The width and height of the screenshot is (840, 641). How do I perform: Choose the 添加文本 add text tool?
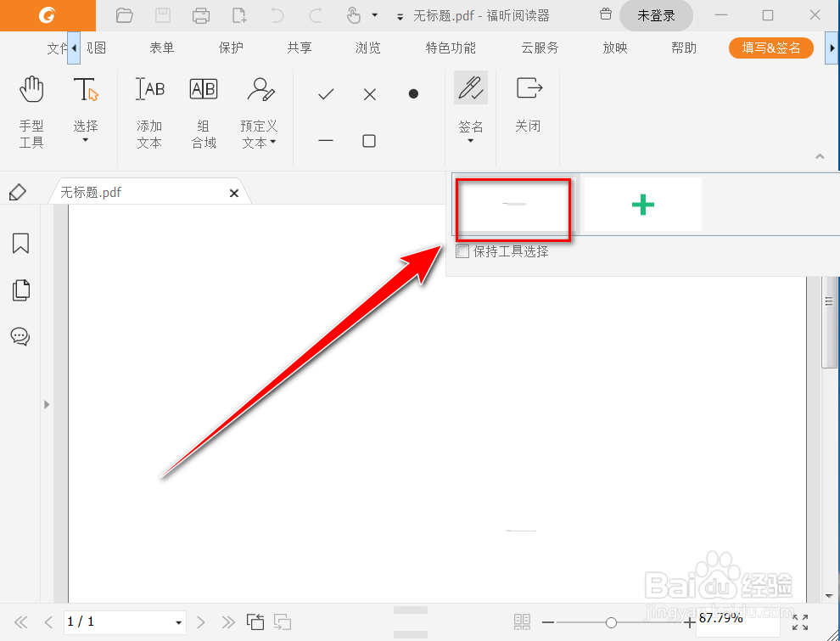tap(149, 112)
